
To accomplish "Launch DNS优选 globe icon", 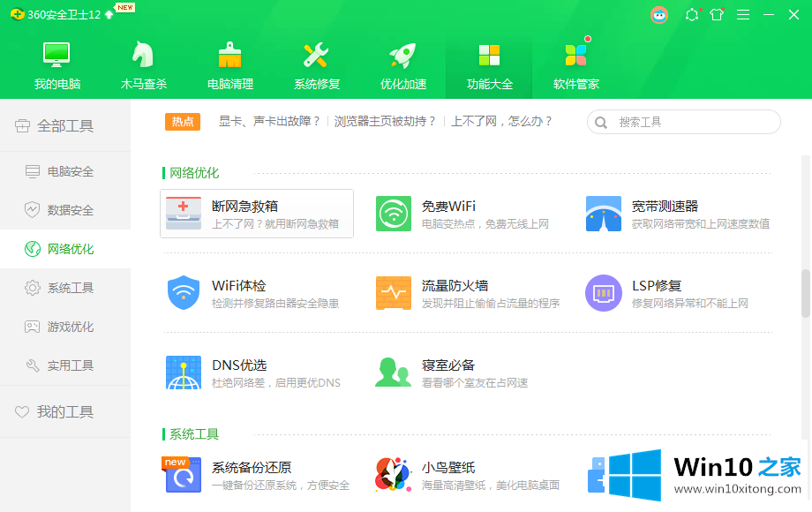I will pos(184,373).
